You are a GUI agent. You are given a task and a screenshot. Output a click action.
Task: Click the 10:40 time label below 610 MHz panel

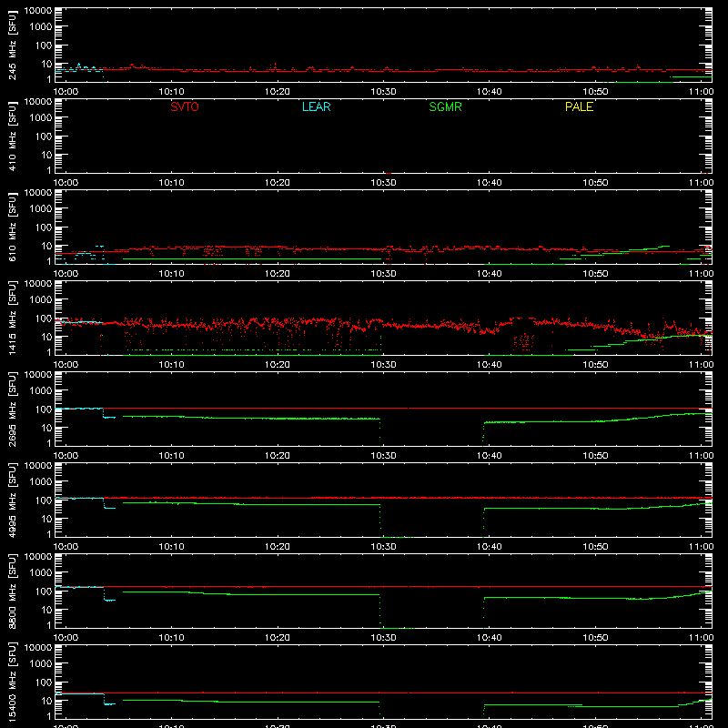coord(490,274)
